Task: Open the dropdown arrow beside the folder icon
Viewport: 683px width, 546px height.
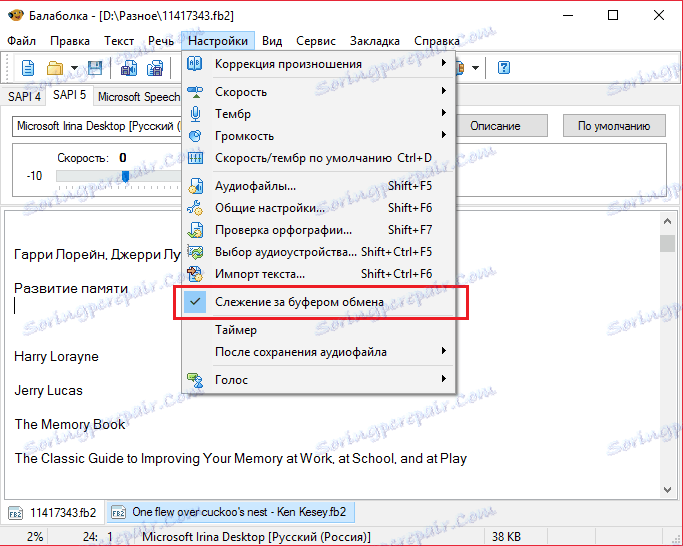Action: [x=74, y=68]
